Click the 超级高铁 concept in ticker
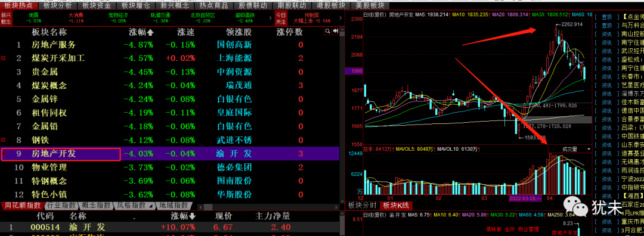The image size is (644, 236). (x=245, y=18)
